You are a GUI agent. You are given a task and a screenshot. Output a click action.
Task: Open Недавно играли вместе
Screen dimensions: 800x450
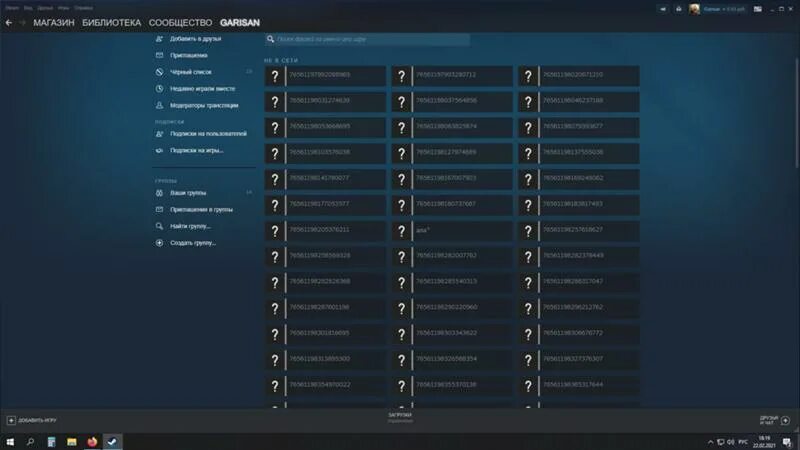coord(203,89)
